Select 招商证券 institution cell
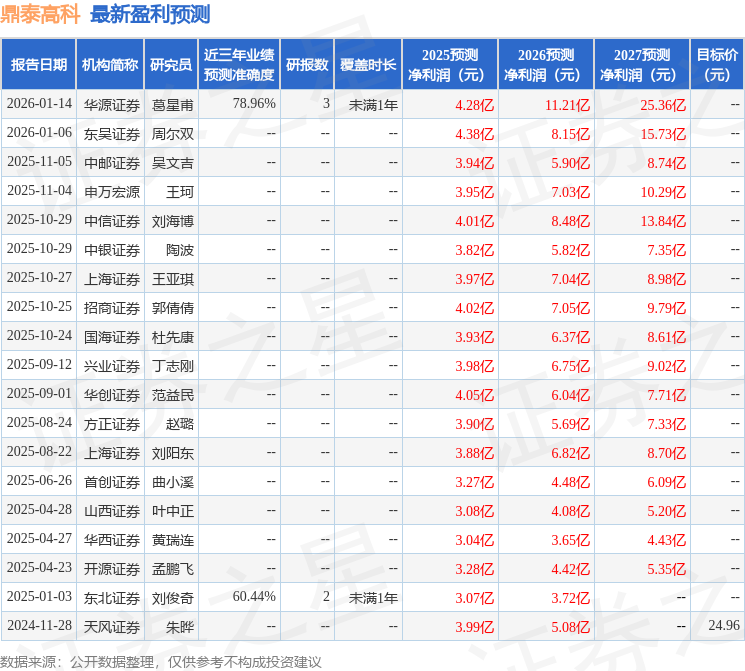 pos(112,308)
